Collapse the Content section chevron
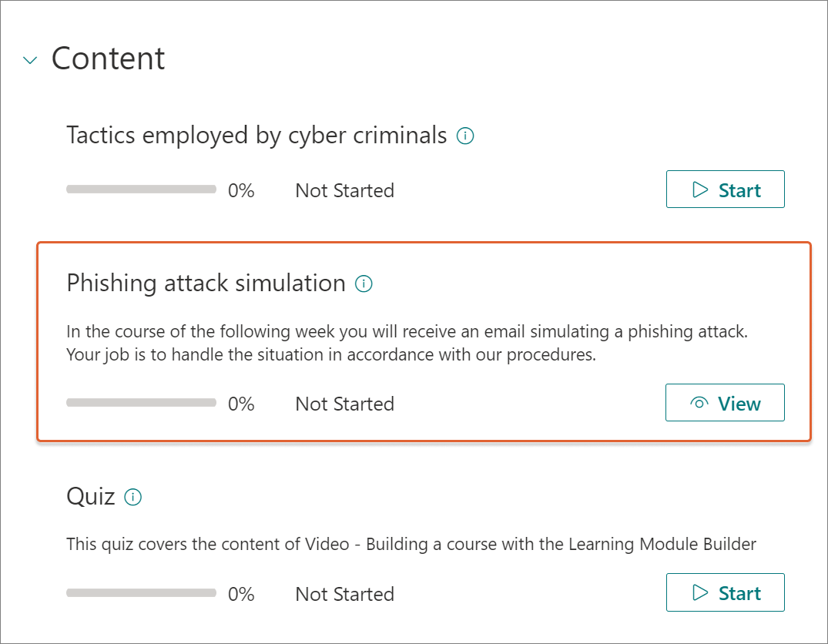The image size is (828, 644). point(30,60)
